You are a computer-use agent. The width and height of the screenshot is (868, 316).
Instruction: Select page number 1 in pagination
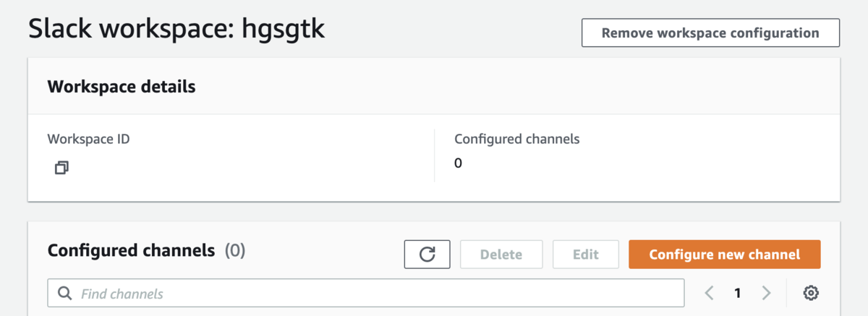(738, 293)
